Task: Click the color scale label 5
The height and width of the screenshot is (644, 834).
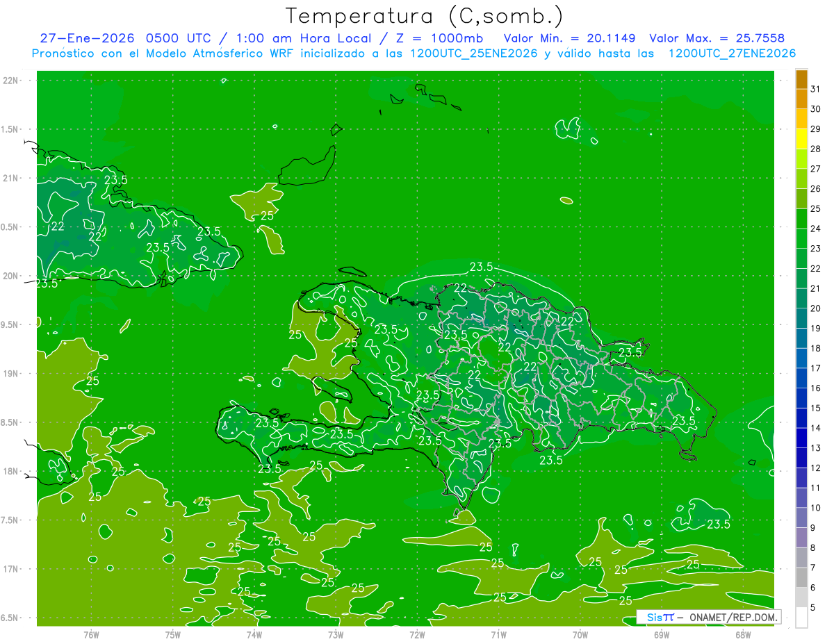Action: [813, 607]
